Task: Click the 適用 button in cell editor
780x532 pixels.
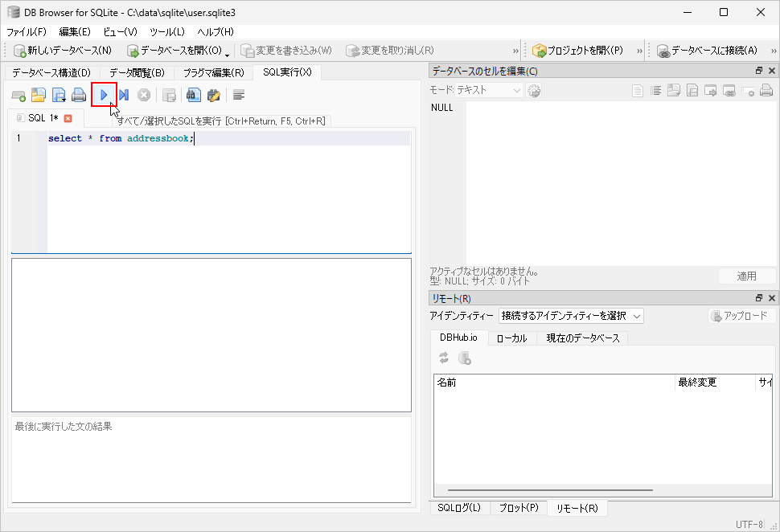Action: (x=746, y=276)
